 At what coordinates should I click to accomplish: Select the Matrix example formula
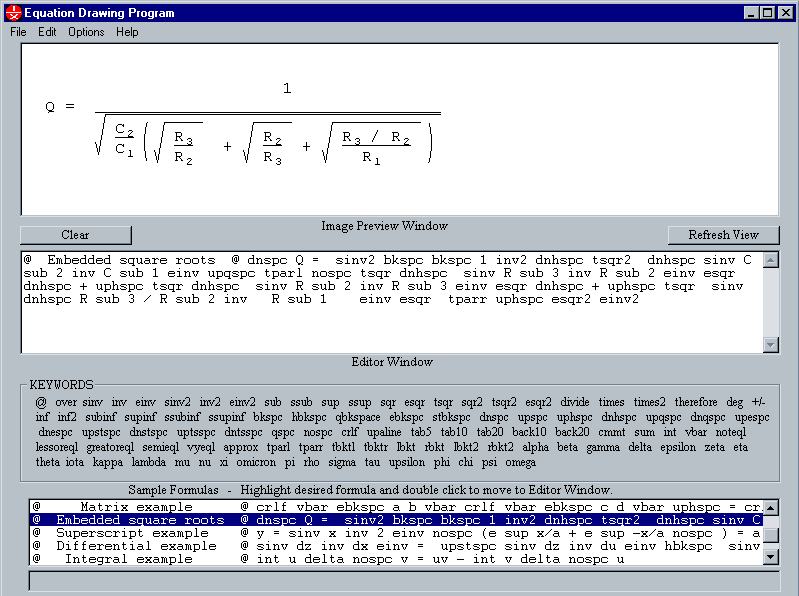pos(395,507)
